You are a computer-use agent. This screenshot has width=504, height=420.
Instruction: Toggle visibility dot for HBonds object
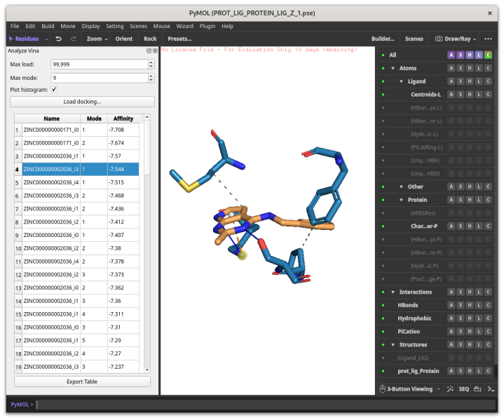(383, 305)
